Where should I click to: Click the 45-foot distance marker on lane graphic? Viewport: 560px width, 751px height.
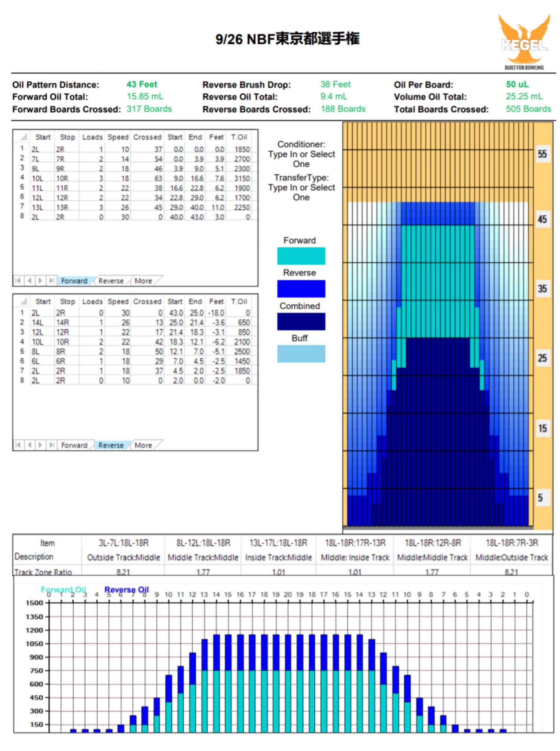tap(542, 219)
